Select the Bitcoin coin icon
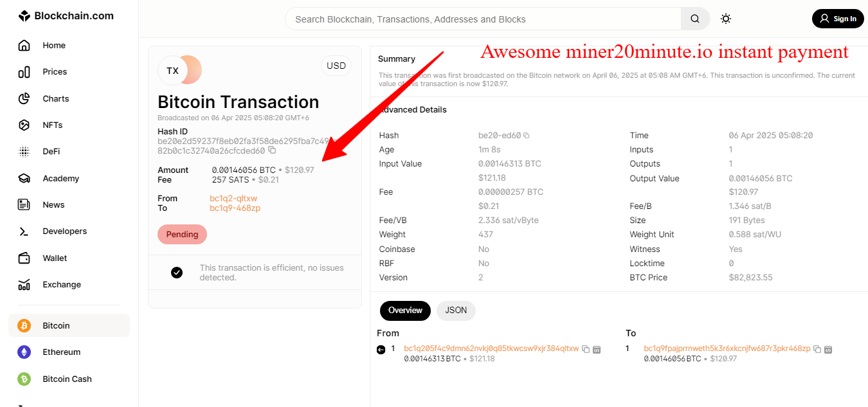868x407 pixels. pos(24,326)
